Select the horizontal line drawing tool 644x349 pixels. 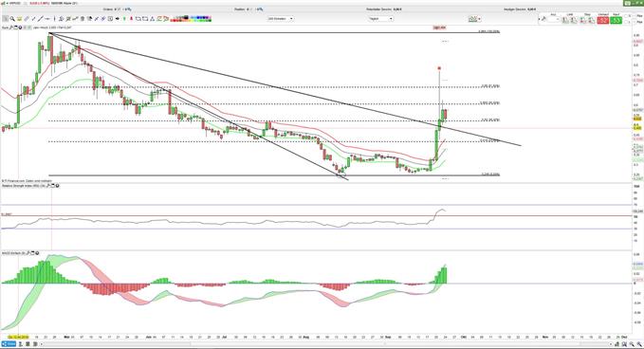click(x=47, y=18)
